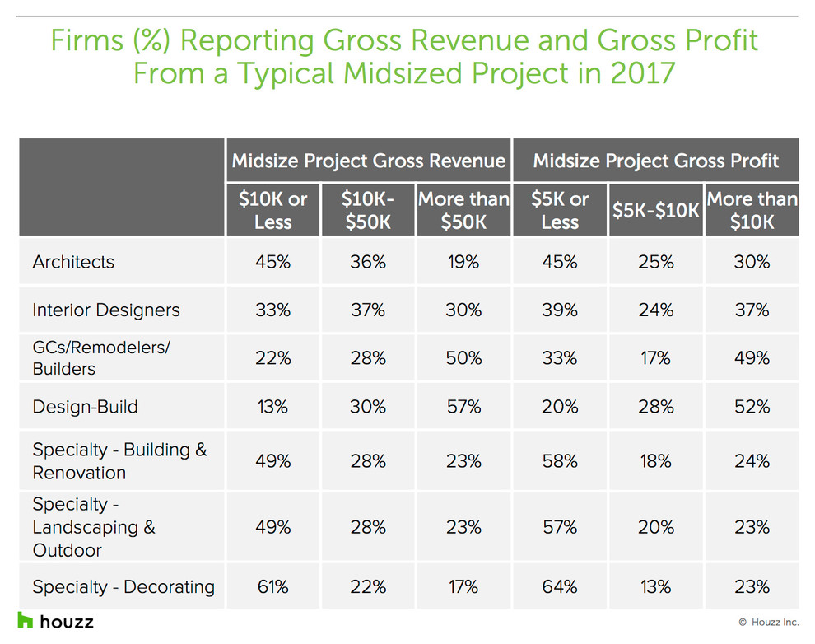
Task: Click the "More than $50K" column header
Action: pyautogui.click(x=463, y=211)
